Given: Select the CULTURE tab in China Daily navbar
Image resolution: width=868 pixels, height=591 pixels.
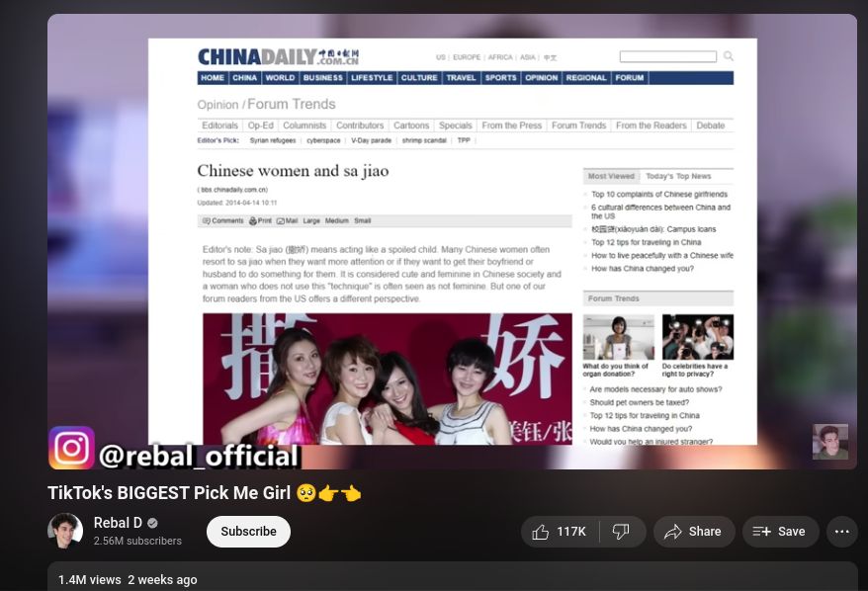Looking at the screenshot, I should 419,78.
